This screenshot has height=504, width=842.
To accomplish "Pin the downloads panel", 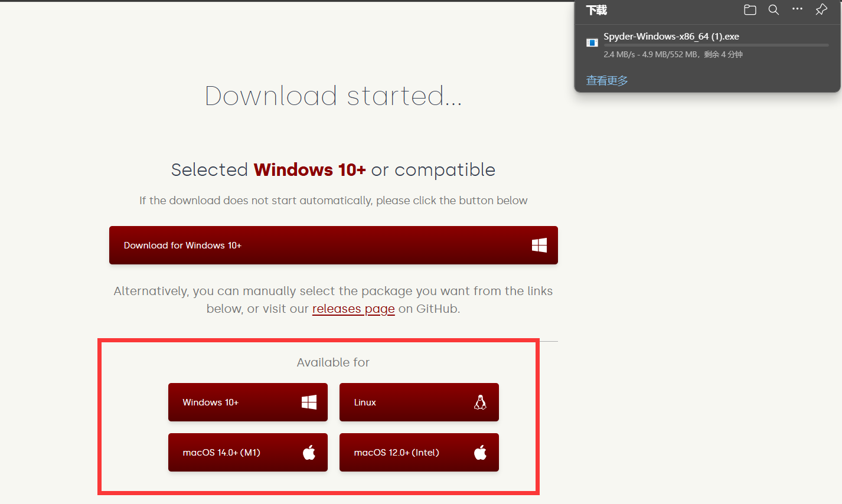I will pyautogui.click(x=821, y=9).
